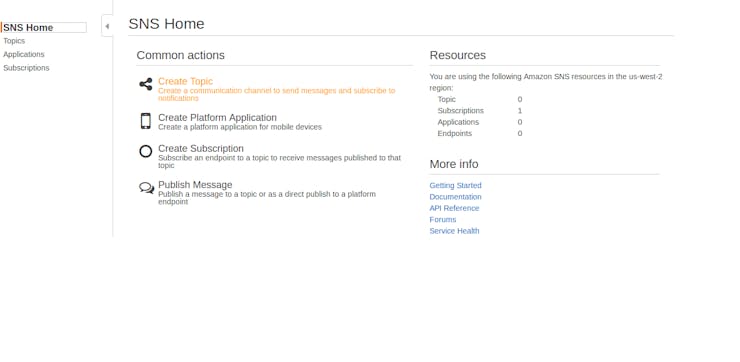
Task: Click the Applications row label in Resources
Action: pyautogui.click(x=458, y=122)
